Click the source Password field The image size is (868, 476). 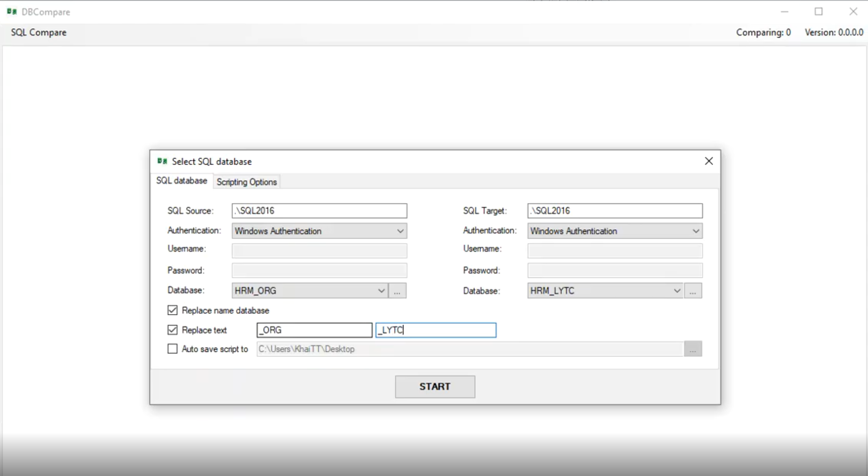(x=319, y=270)
